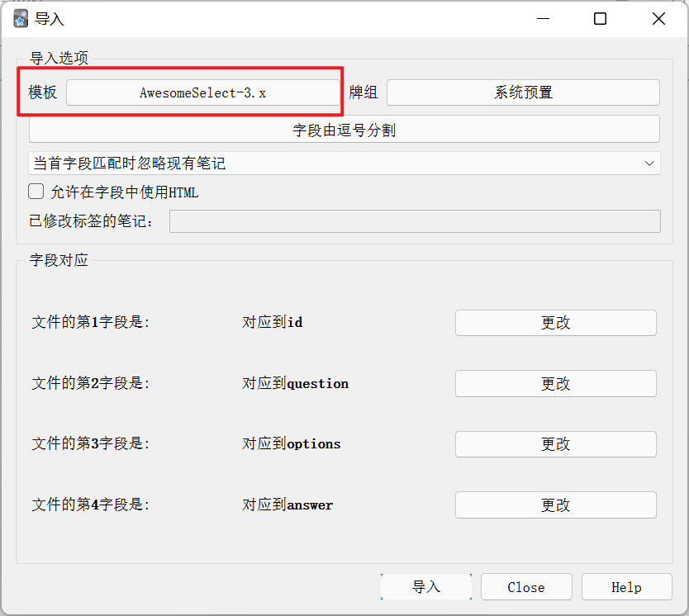Click the Close button at the bottom

click(526, 587)
